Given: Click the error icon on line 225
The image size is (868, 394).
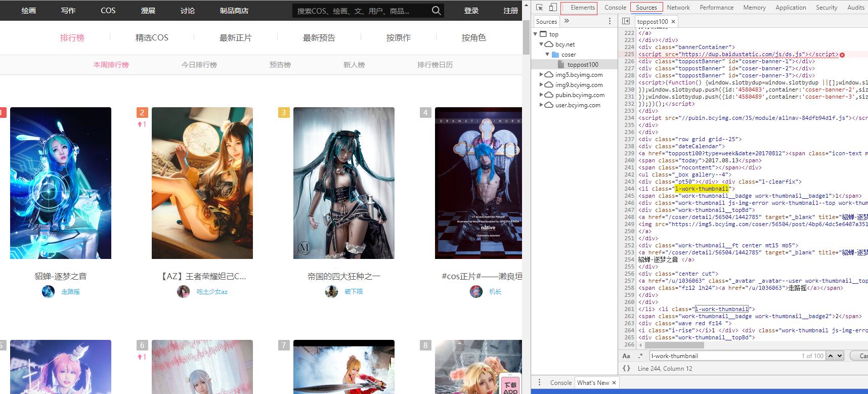Looking at the screenshot, I should click(x=842, y=55).
